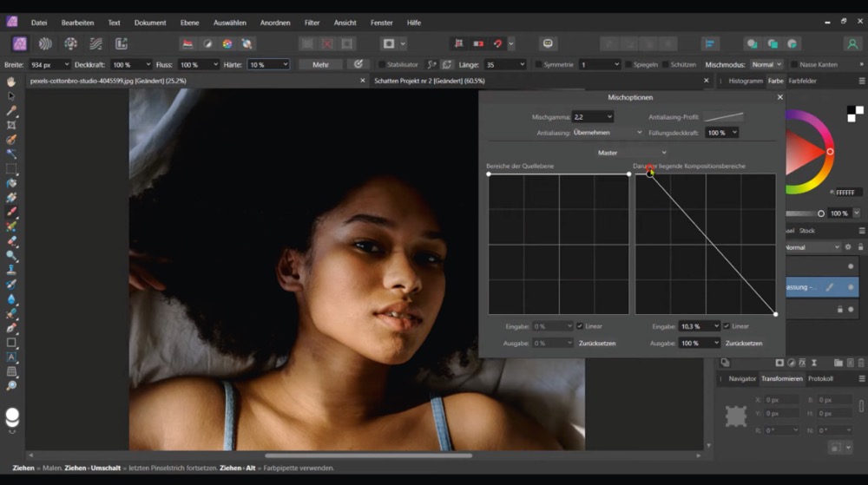Select the Text tool
The image size is (868, 485).
click(11, 357)
